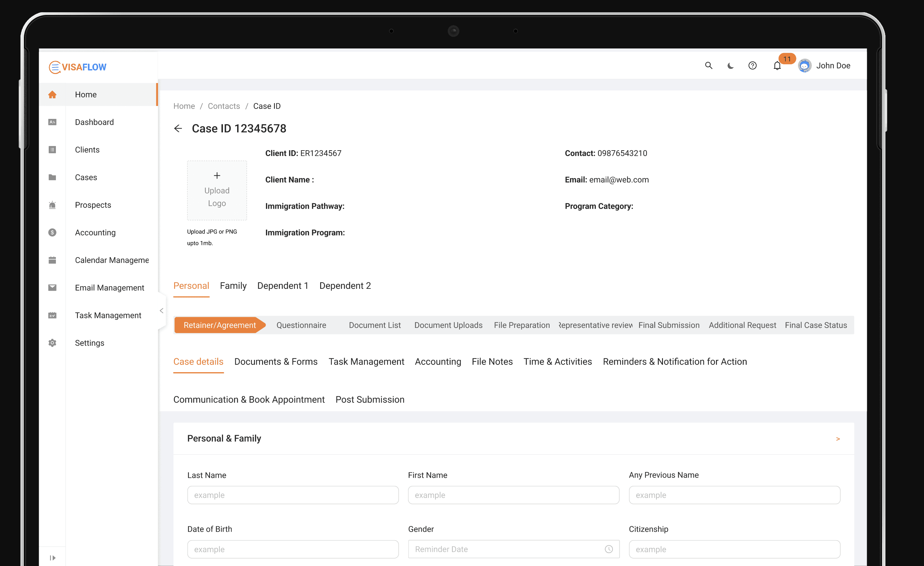The image size is (924, 566).
Task: Expand the Personal & Family section arrow
Action: 838,438
